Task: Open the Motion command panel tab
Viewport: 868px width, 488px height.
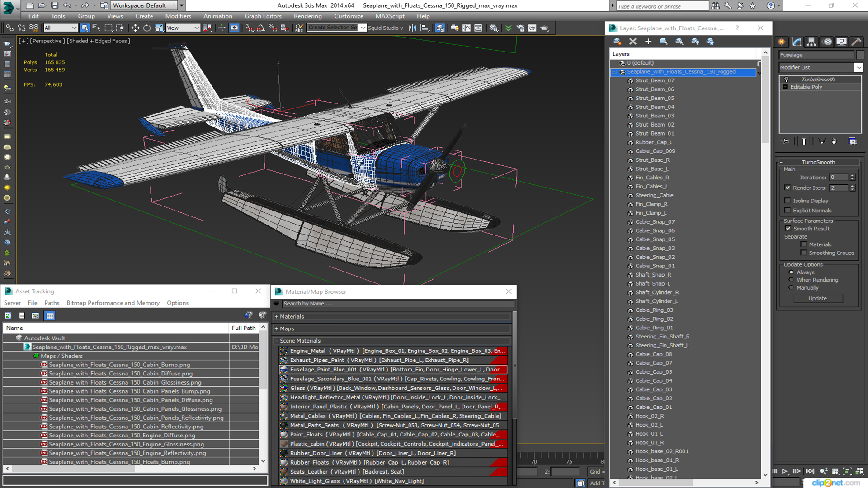Action: pos(827,42)
